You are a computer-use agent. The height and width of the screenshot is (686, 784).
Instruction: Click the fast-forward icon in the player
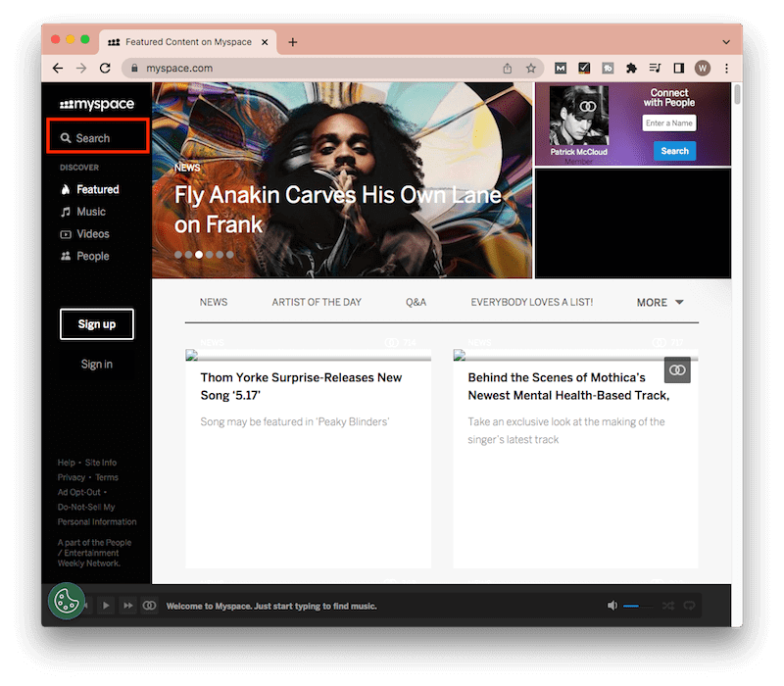coord(127,606)
